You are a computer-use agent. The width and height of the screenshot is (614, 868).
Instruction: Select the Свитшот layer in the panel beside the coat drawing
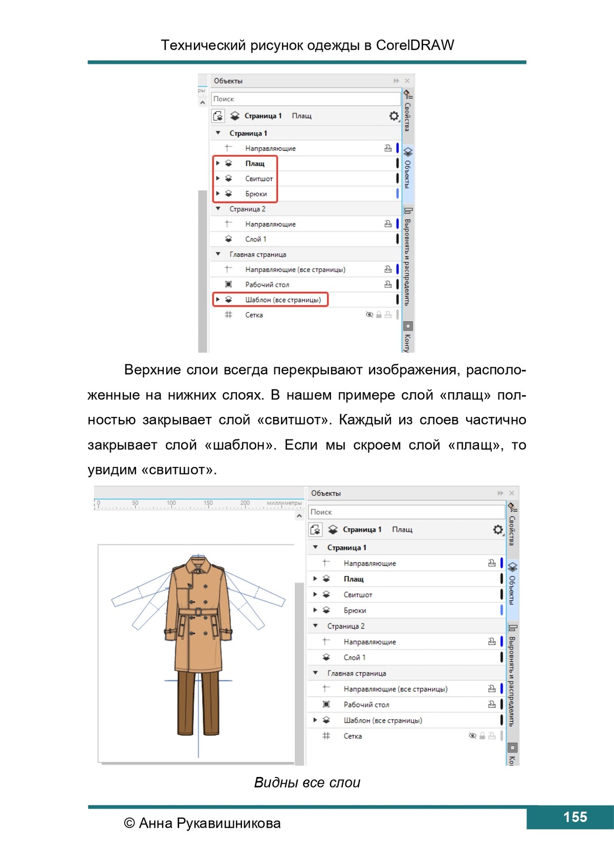pyautogui.click(x=358, y=595)
